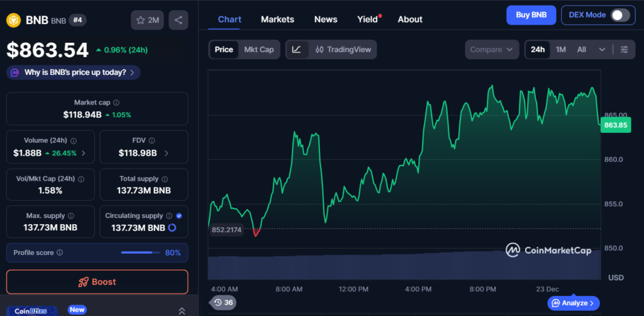Image resolution: width=644 pixels, height=316 pixels.
Task: Click the Profile score info icon
Action: (x=60, y=252)
